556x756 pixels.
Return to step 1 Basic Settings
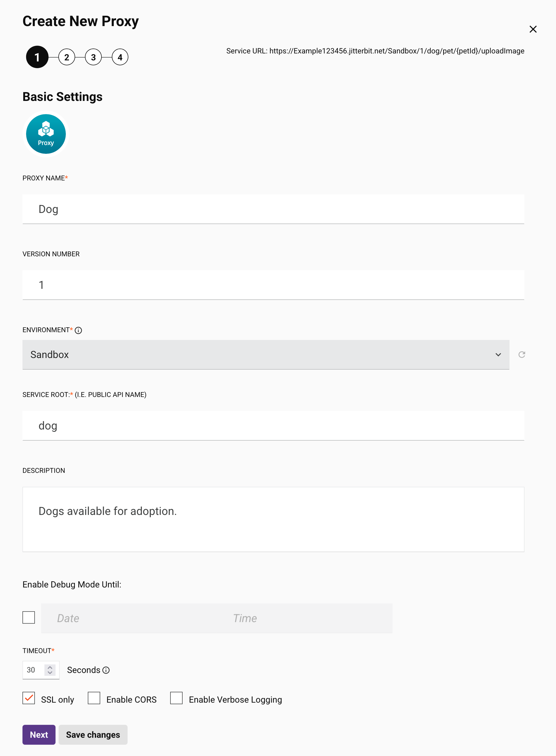pyautogui.click(x=37, y=57)
